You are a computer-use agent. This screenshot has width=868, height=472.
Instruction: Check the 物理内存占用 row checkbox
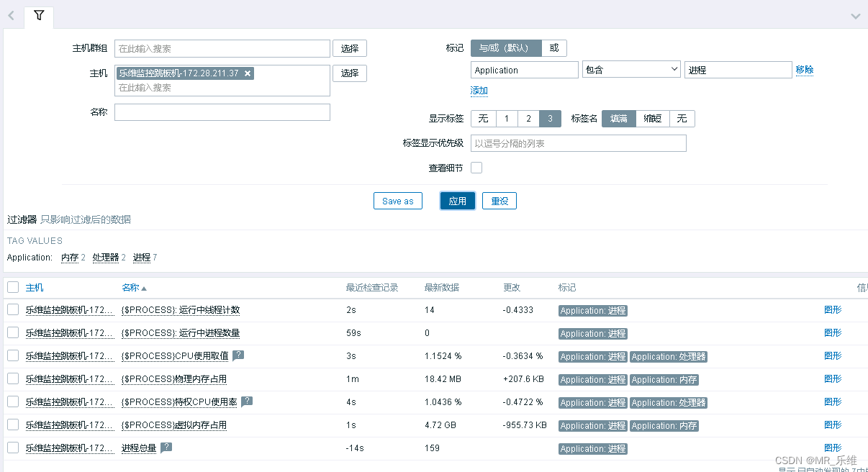coord(13,378)
